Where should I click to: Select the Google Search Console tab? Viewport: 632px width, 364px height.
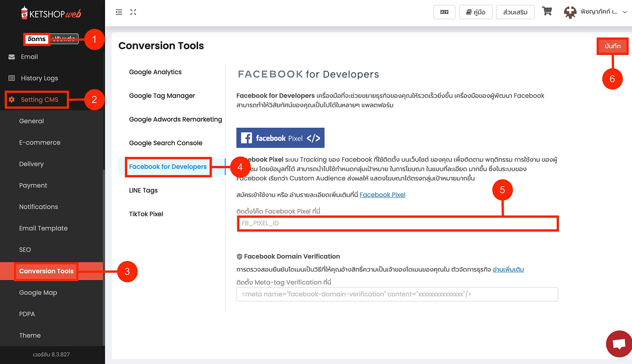click(x=166, y=143)
